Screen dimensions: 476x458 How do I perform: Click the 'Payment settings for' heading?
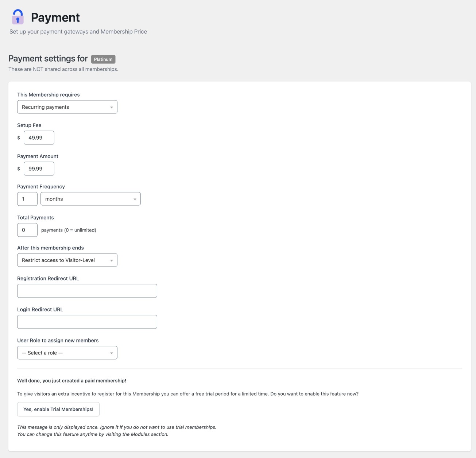pyautogui.click(x=48, y=58)
